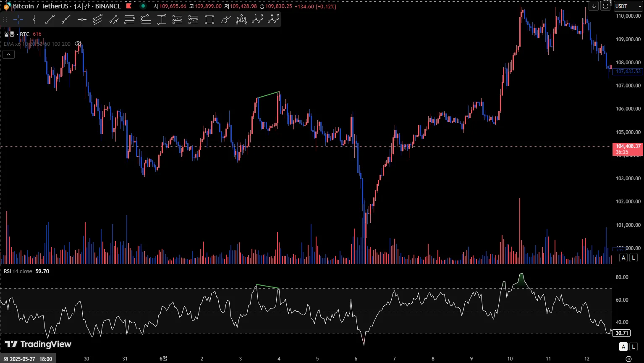Select the Trend Line drawing tool
The width and height of the screenshot is (644, 363).
[x=50, y=19]
